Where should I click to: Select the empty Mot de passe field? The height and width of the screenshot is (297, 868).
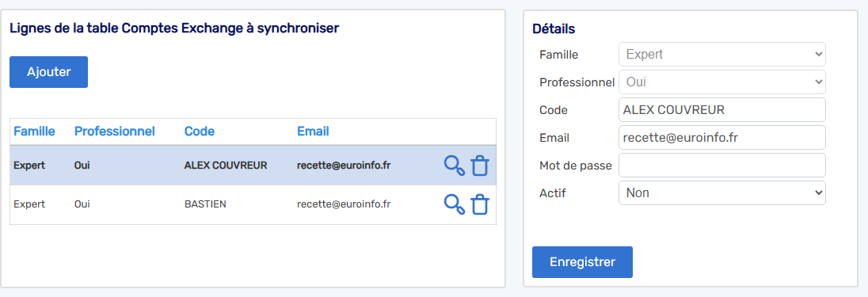coord(721,165)
